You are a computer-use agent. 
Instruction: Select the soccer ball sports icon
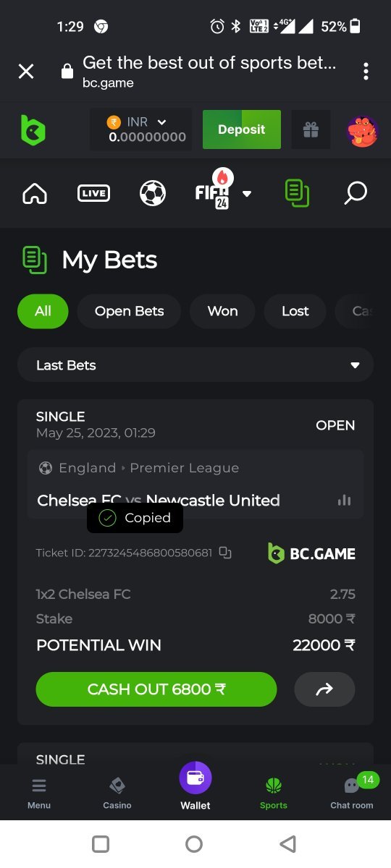pos(153,193)
